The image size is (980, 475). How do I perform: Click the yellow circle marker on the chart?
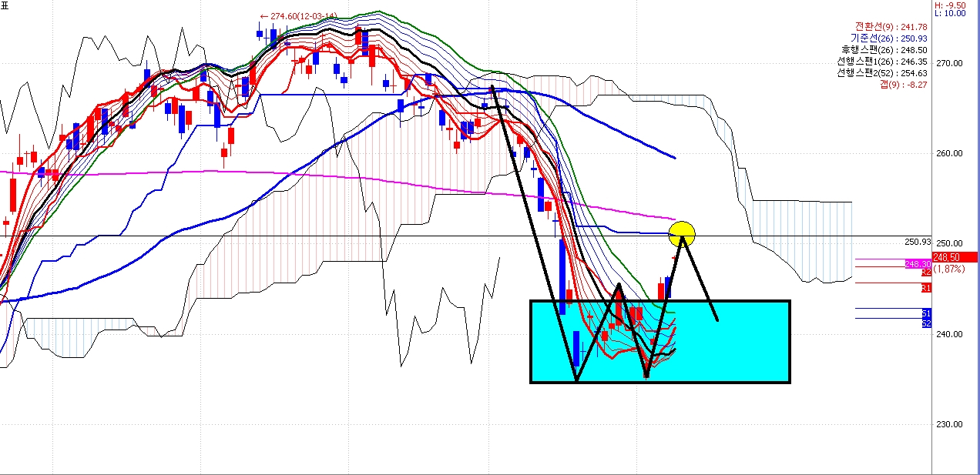(683, 232)
